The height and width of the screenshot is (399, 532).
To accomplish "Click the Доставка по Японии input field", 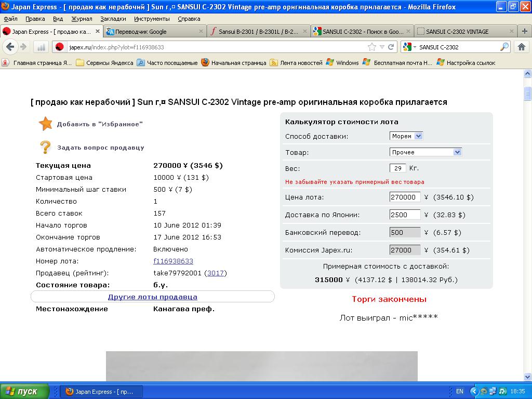I will [405, 215].
